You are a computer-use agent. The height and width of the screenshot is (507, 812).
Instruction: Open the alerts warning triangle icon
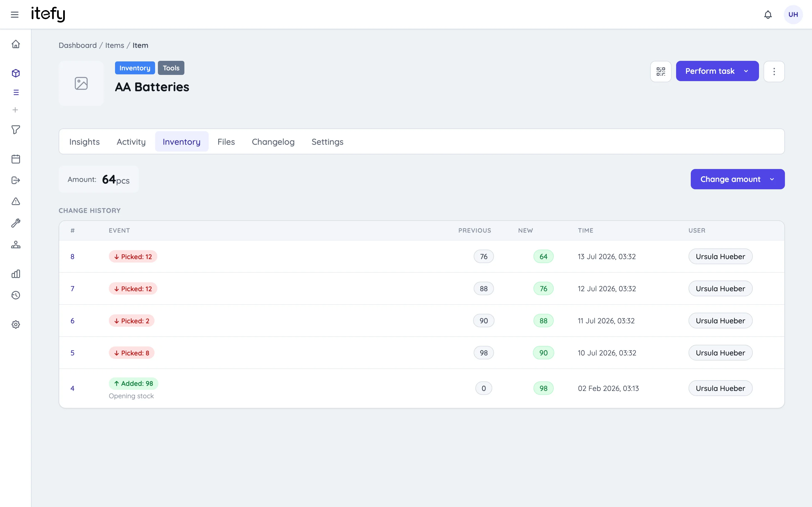tap(16, 201)
